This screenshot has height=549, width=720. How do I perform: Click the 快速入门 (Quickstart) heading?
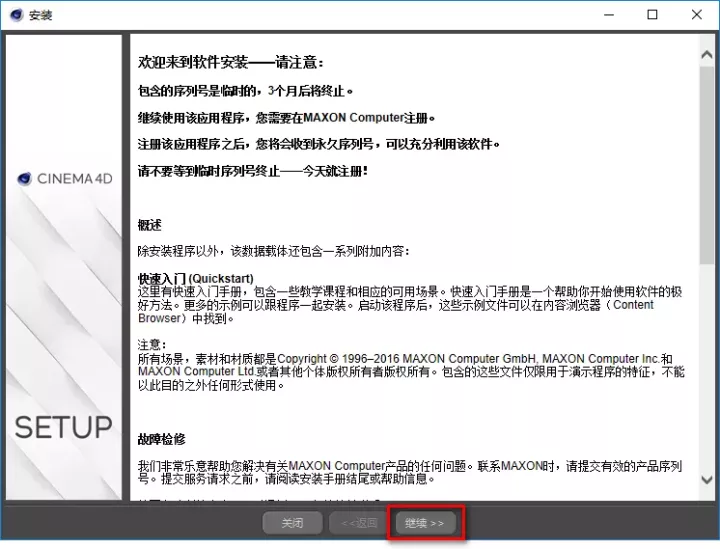tap(195, 277)
